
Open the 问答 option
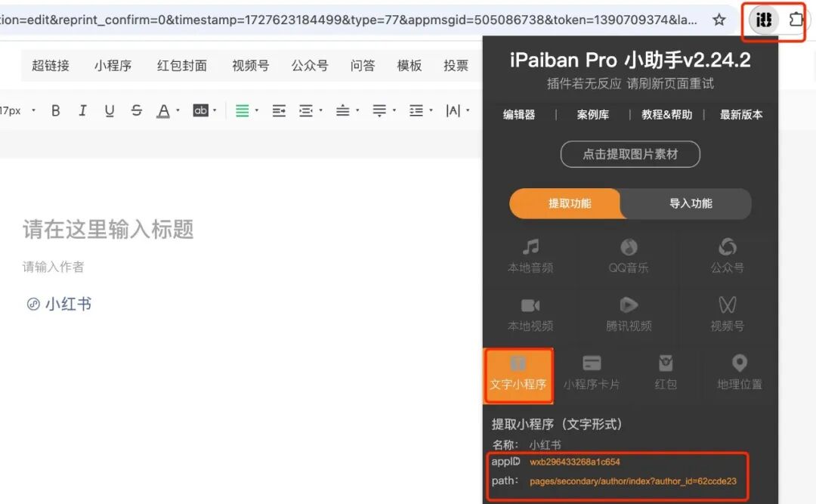[362, 66]
